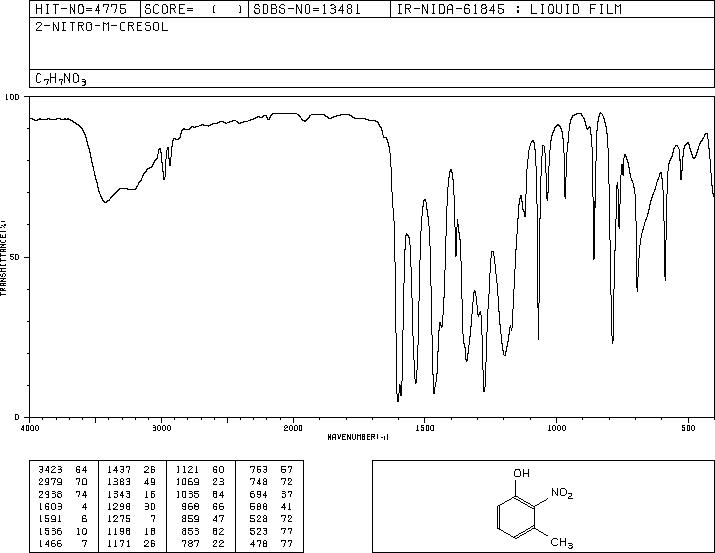The height and width of the screenshot is (553, 715).
Task: Select peak 478 in the peak table
Action: (259, 544)
